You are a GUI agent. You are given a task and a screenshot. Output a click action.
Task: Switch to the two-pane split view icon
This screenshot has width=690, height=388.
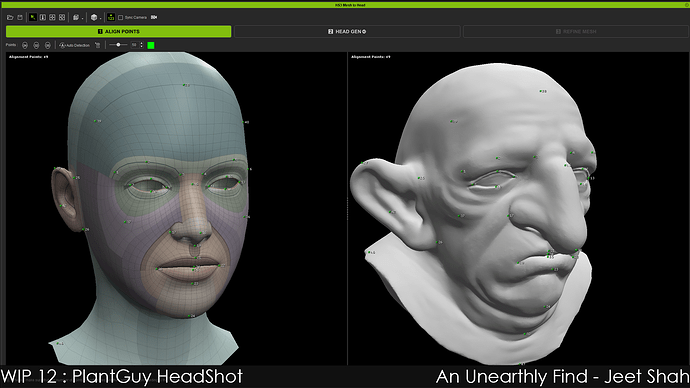[x=43, y=18]
